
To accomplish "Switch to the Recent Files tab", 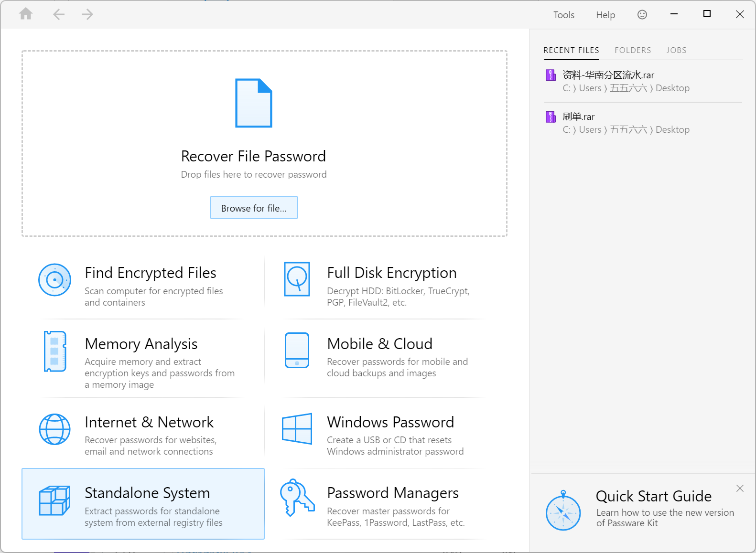I will [x=571, y=50].
